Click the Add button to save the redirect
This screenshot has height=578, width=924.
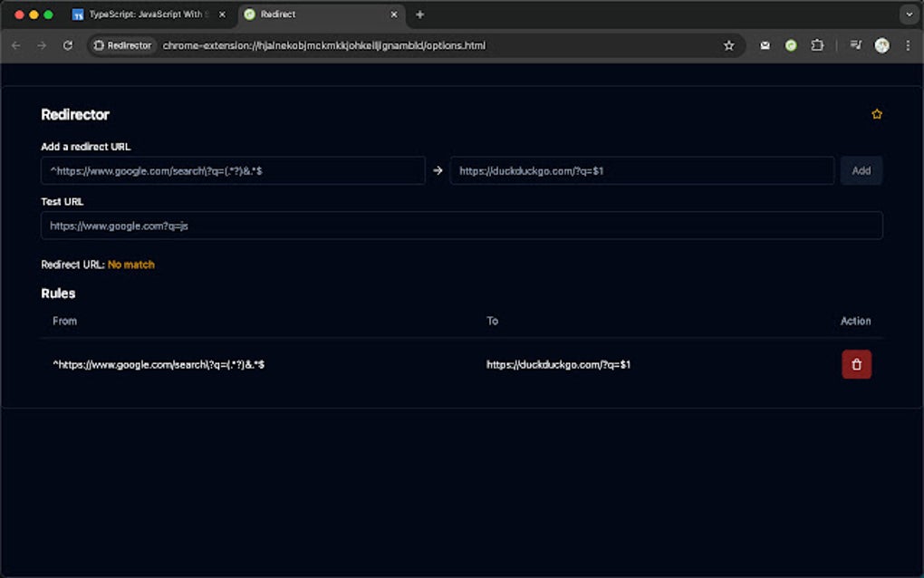point(861,170)
